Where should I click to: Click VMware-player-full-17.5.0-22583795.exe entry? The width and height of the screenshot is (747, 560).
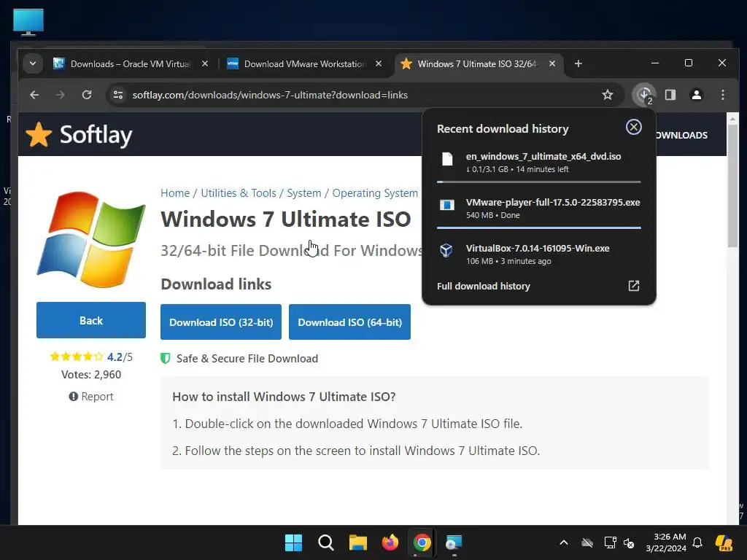coord(539,208)
